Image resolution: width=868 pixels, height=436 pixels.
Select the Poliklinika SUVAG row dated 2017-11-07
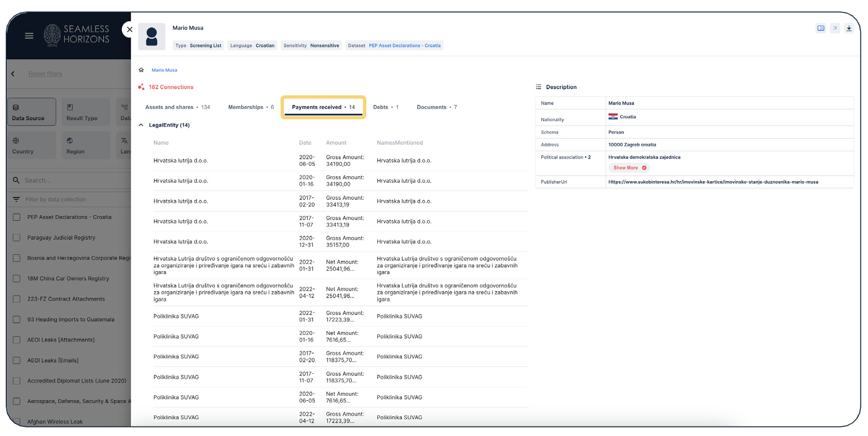tap(340, 377)
